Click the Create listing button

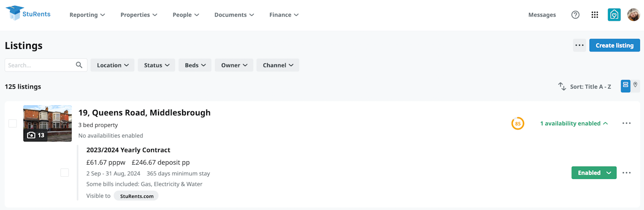[614, 45]
